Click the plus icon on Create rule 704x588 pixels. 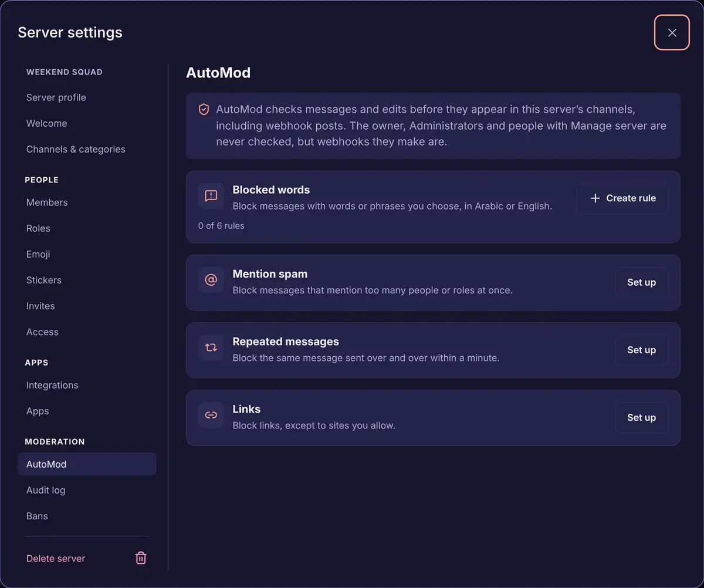pyautogui.click(x=595, y=198)
